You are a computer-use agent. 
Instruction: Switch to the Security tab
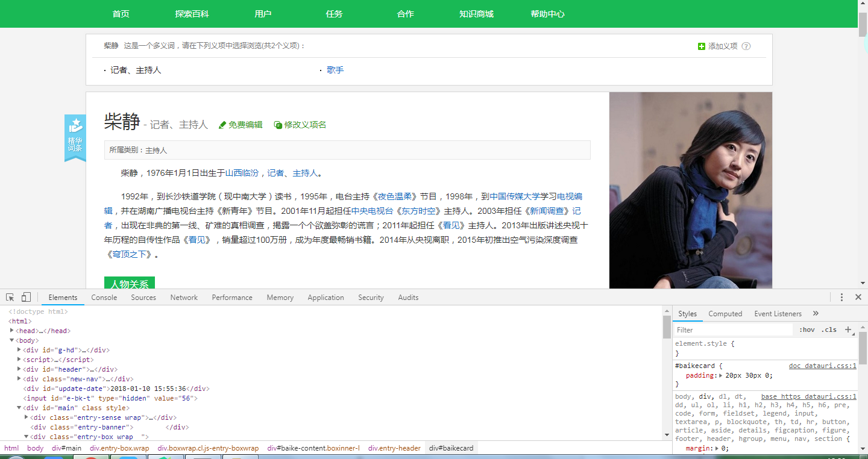tap(371, 298)
